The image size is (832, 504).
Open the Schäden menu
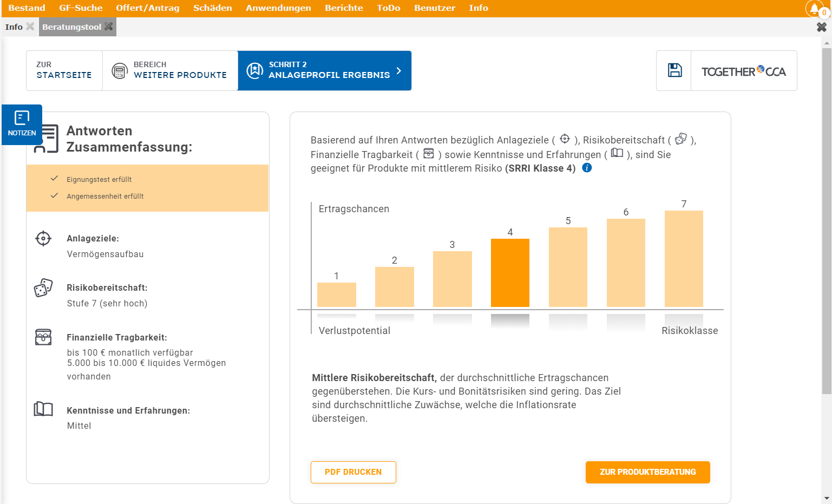tap(212, 8)
